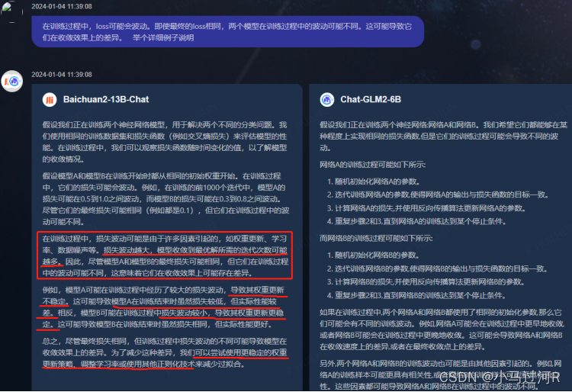Click the Baichuan paragraph starting '总之，尽管最终损失相同'
The height and width of the screenshot is (392, 572).
[165, 352]
